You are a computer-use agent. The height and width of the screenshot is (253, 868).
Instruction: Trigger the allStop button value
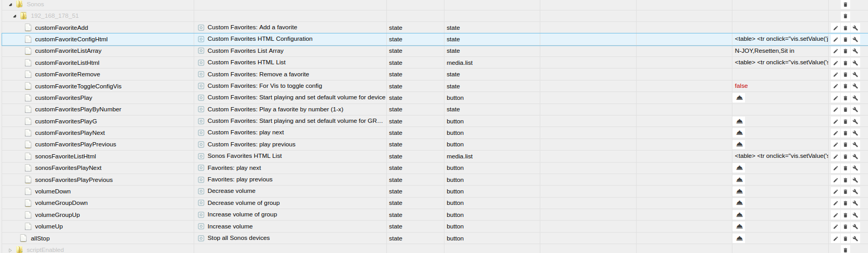[739, 238]
